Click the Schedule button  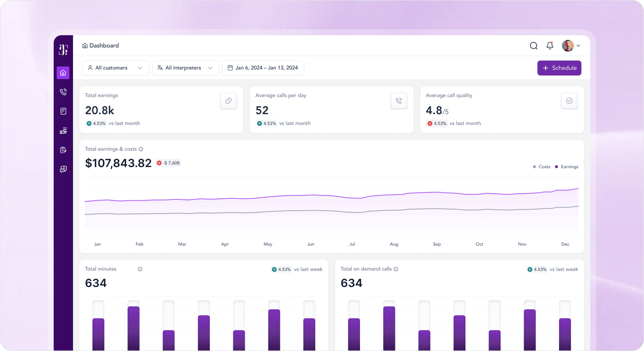coord(559,68)
